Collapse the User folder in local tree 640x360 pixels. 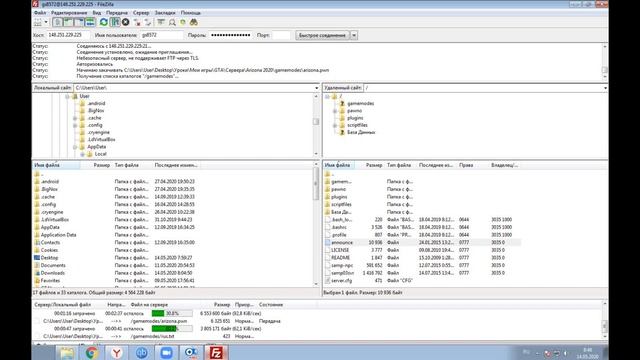click(67, 96)
